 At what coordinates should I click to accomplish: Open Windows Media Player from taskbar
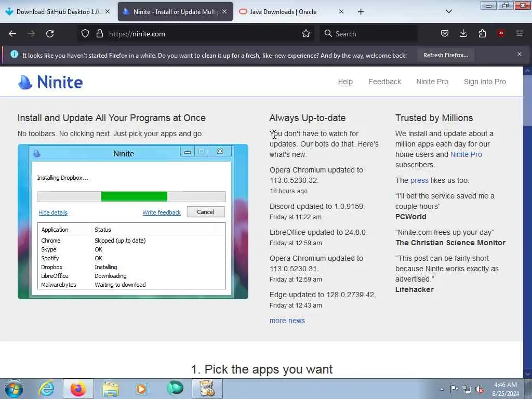141,389
